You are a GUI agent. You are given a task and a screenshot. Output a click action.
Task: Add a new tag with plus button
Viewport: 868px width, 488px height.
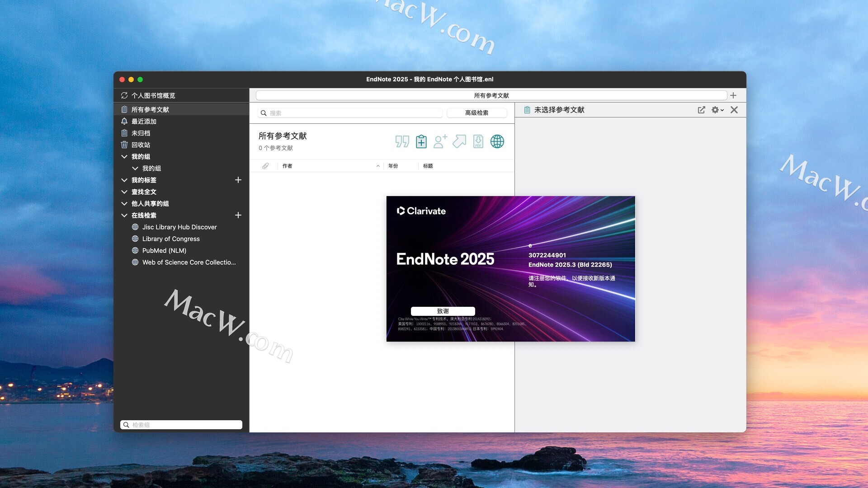(238, 180)
